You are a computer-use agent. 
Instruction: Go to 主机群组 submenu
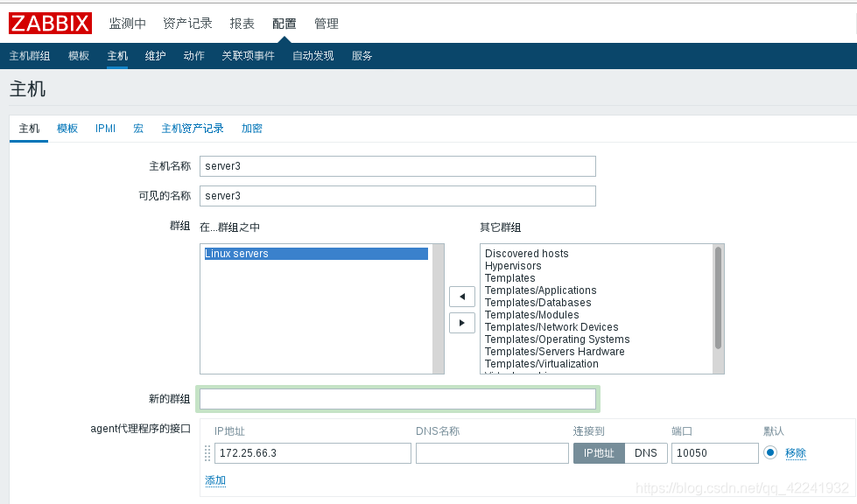[30, 56]
